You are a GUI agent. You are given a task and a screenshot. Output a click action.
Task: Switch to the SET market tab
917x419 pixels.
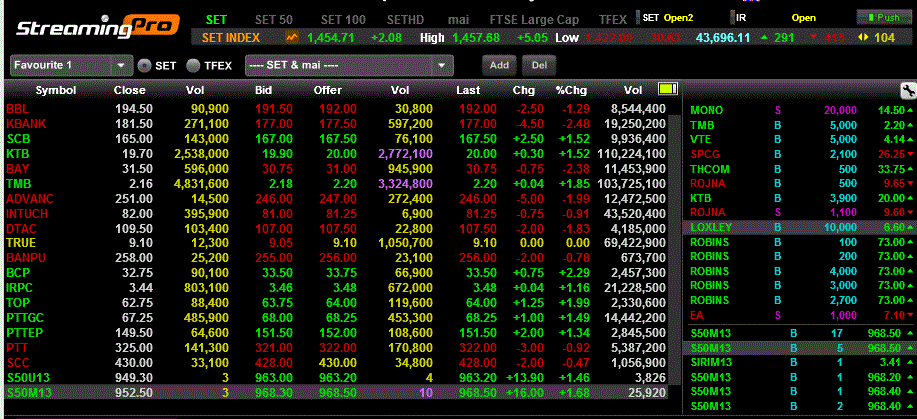coord(216,19)
